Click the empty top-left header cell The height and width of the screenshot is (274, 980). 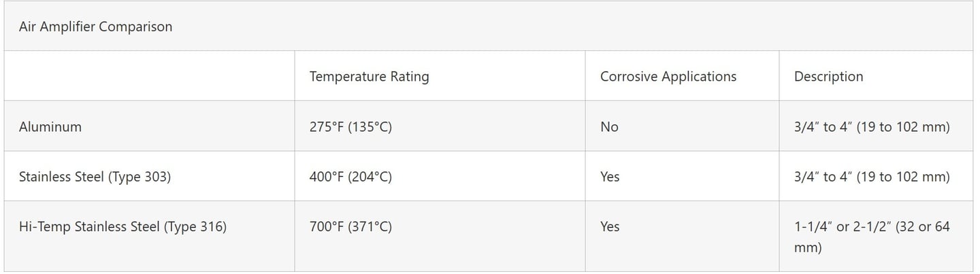coord(149,76)
